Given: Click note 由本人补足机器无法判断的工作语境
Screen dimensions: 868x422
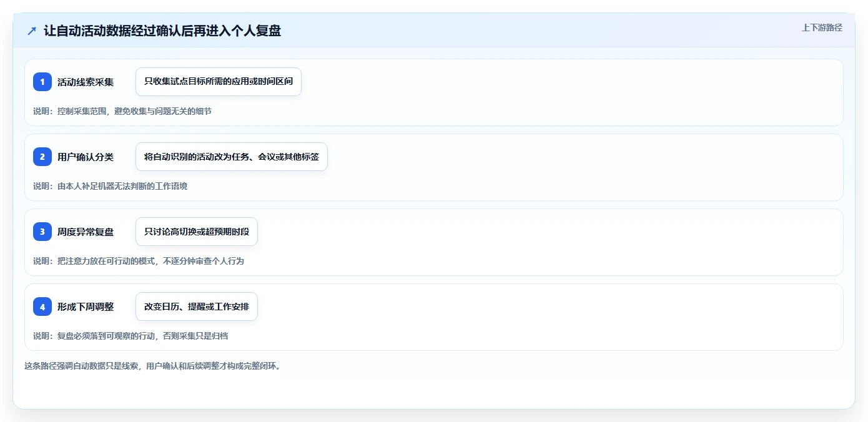Looking at the screenshot, I should pos(122,186).
